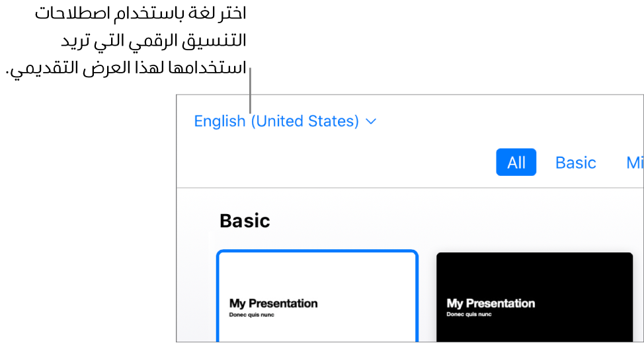Click the chevron beside English (United States)
Image resolution: width=644 pixels, height=343 pixels.
371,122
